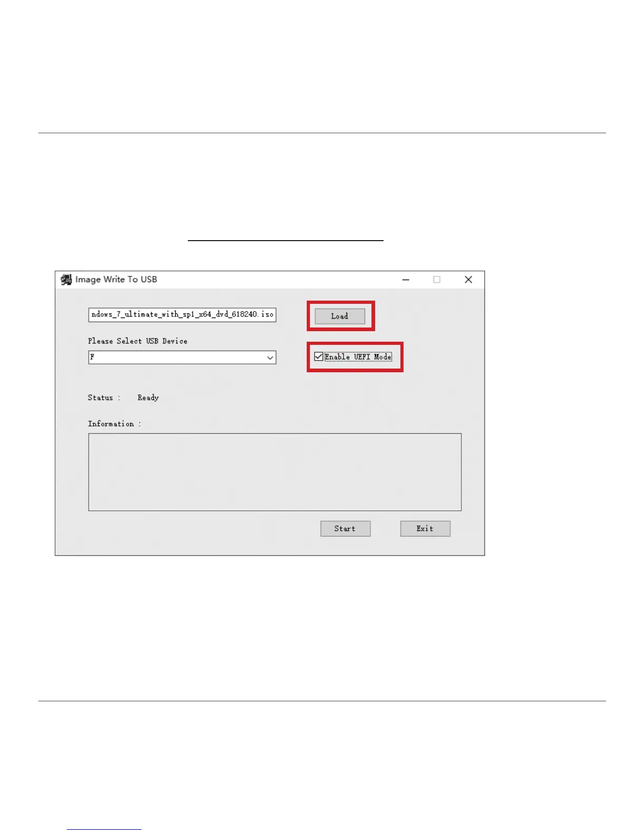Close the Image Write To USB window

click(x=468, y=280)
